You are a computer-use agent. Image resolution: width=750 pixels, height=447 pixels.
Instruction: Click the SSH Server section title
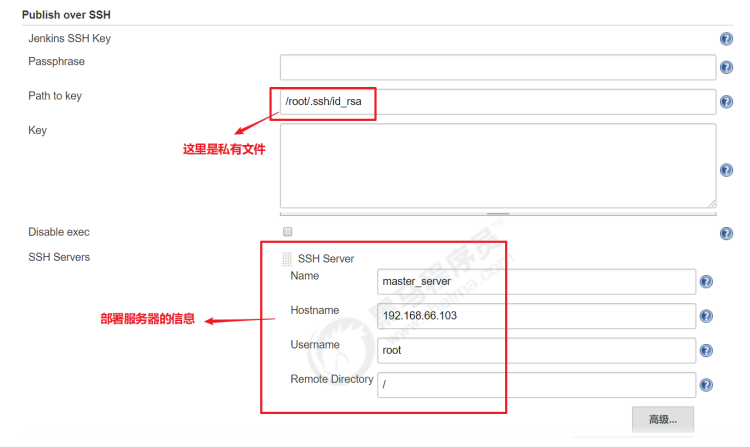click(326, 259)
